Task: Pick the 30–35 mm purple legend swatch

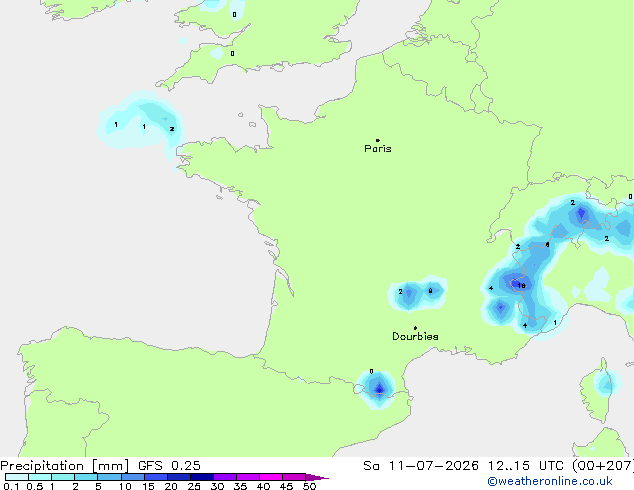Action: [x=225, y=477]
